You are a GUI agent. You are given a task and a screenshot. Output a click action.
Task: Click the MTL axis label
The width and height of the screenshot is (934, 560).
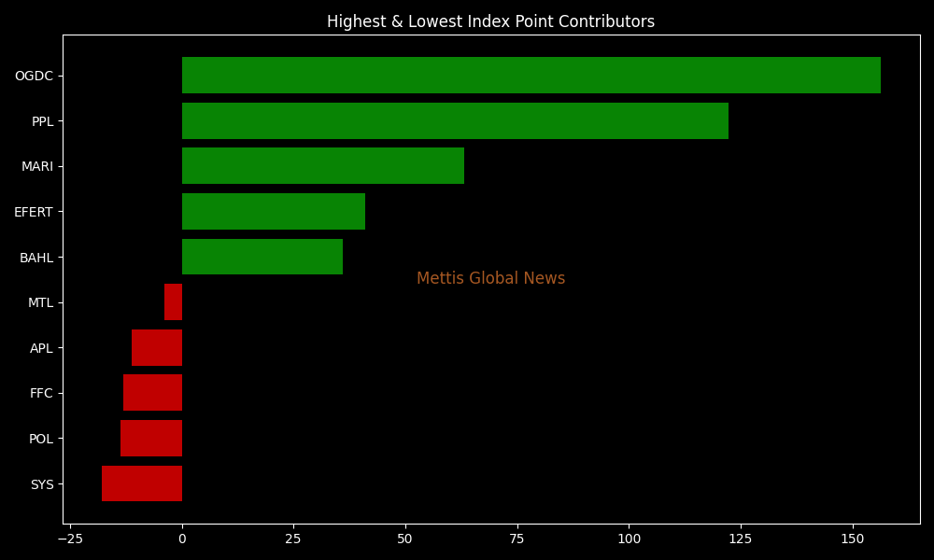tap(40, 303)
